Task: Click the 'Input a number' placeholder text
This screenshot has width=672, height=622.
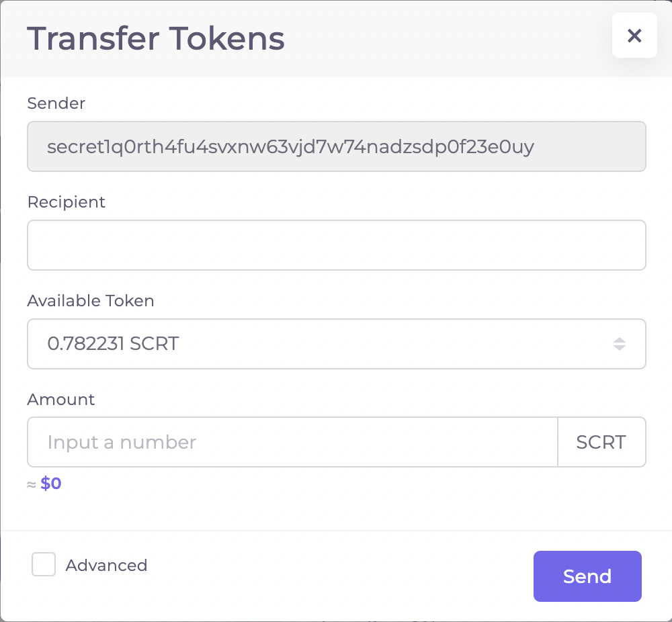Action: [x=122, y=442]
